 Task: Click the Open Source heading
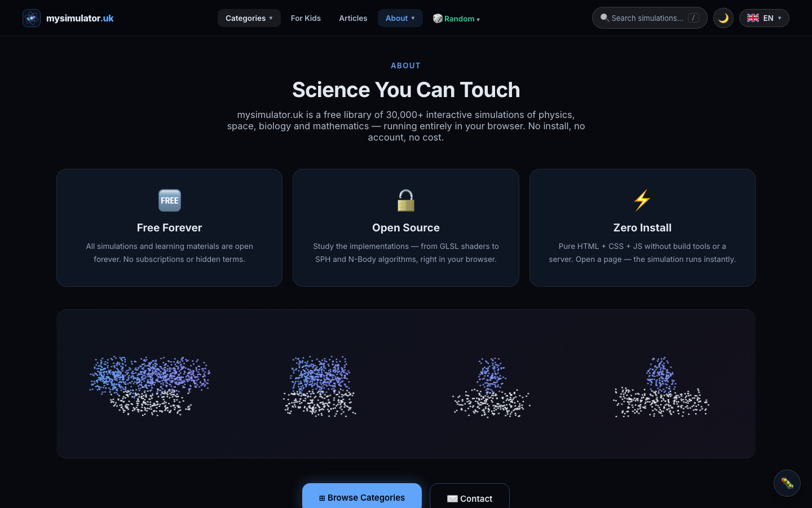(406, 227)
